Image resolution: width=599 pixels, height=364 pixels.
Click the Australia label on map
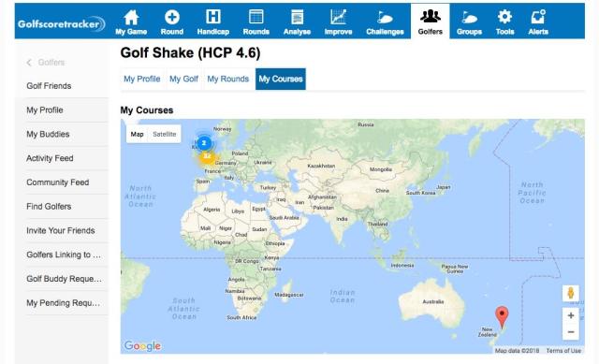click(433, 301)
